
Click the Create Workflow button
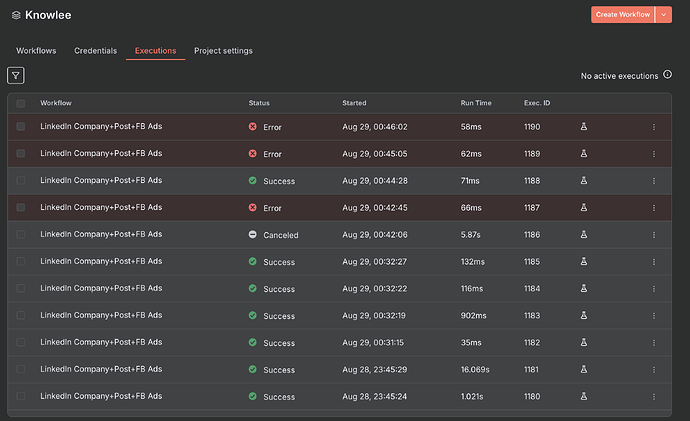(x=623, y=15)
